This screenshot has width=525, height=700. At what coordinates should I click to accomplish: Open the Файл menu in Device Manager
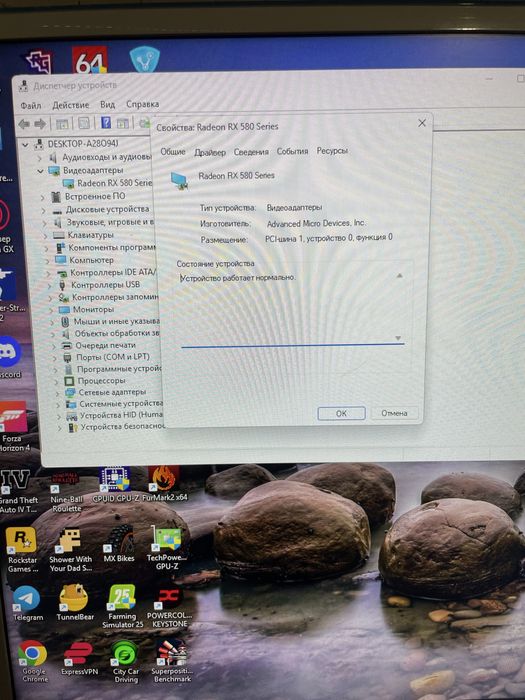coord(31,106)
